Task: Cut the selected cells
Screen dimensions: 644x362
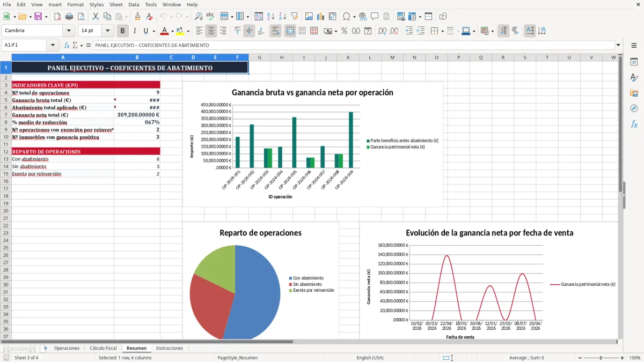Action: (x=96, y=17)
